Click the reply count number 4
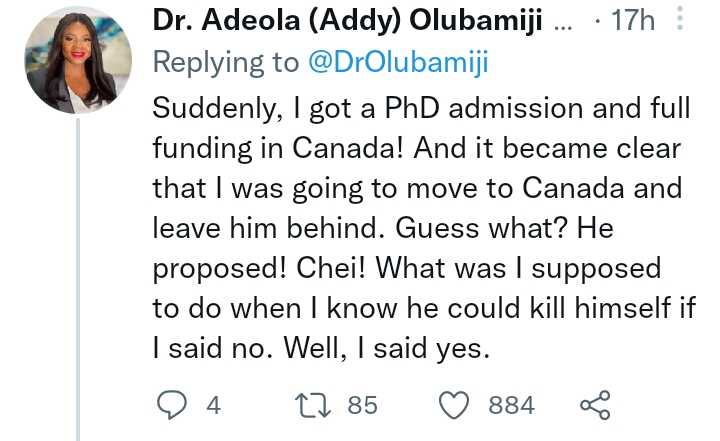The image size is (720, 441). tap(212, 405)
